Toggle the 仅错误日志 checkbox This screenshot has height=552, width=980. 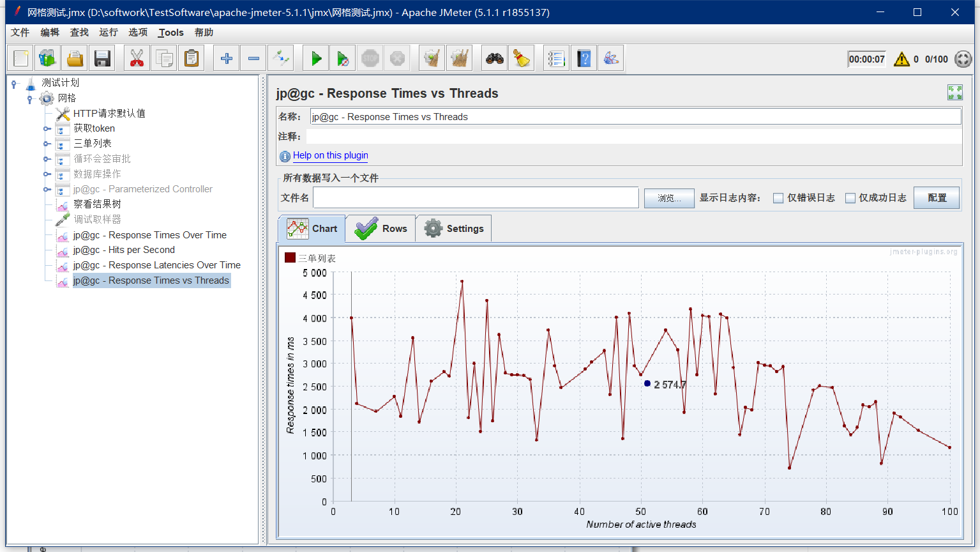(x=778, y=198)
